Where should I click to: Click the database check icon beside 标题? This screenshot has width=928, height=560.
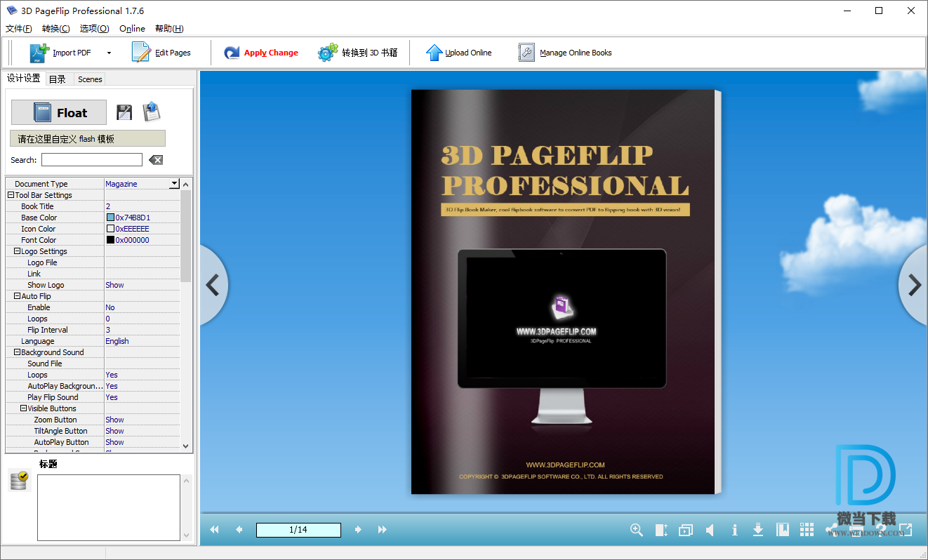[19, 481]
